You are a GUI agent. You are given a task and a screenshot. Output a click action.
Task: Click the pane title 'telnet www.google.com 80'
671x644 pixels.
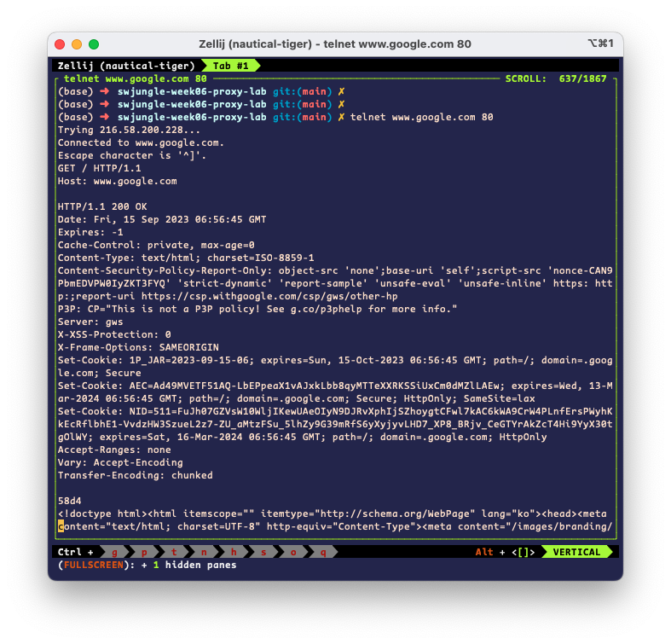[136, 78]
